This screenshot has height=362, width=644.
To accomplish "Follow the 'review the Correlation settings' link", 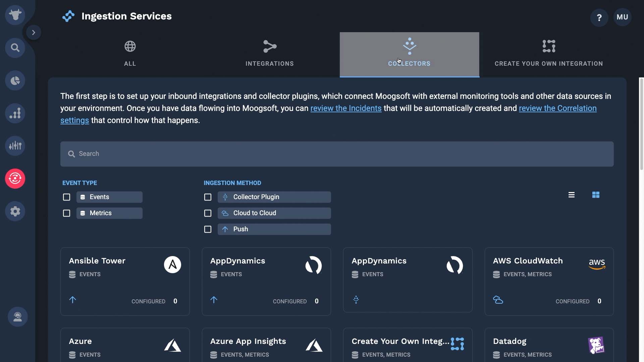I will point(557,108).
